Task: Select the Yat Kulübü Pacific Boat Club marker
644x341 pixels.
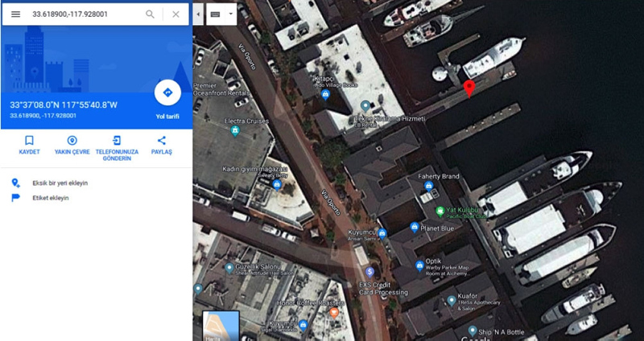Action: pos(440,212)
